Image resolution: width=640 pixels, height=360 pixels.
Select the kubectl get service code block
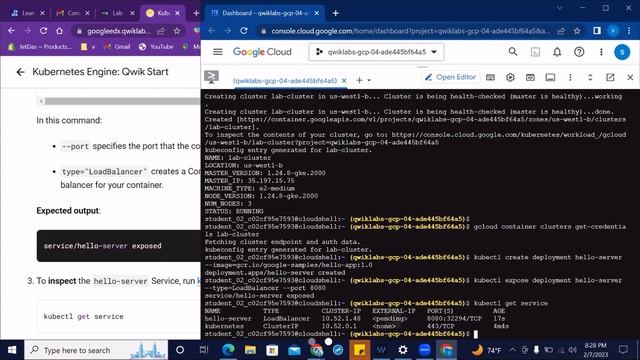[x=118, y=316]
